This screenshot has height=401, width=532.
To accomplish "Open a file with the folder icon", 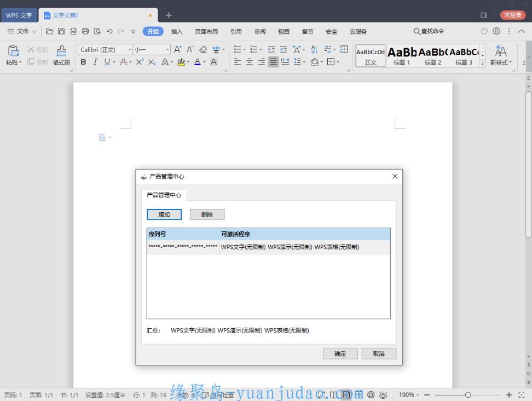I will (x=50, y=31).
